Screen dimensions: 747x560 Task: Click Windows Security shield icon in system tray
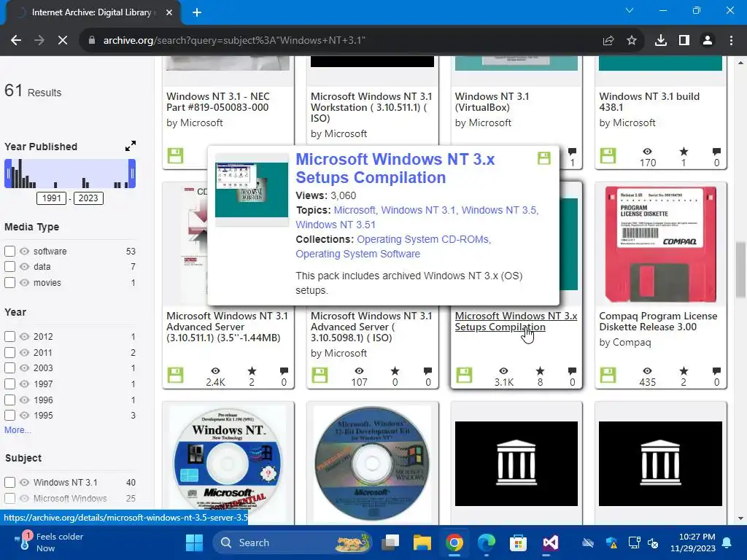[x=612, y=542]
